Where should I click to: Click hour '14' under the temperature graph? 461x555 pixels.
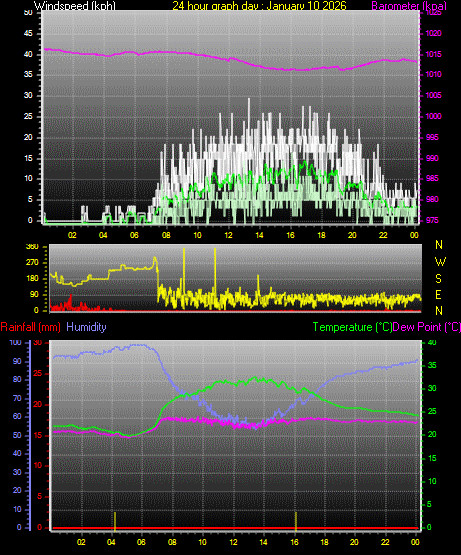coord(263,542)
